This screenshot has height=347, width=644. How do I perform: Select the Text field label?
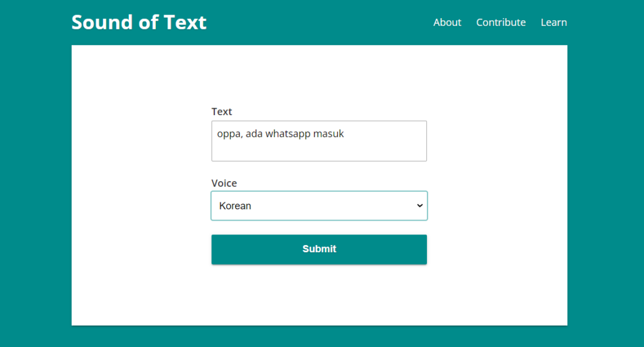pos(222,112)
